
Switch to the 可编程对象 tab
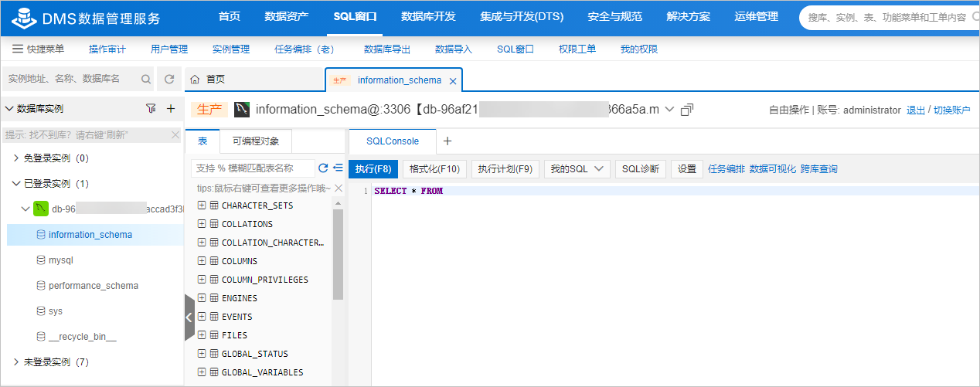pyautogui.click(x=255, y=141)
